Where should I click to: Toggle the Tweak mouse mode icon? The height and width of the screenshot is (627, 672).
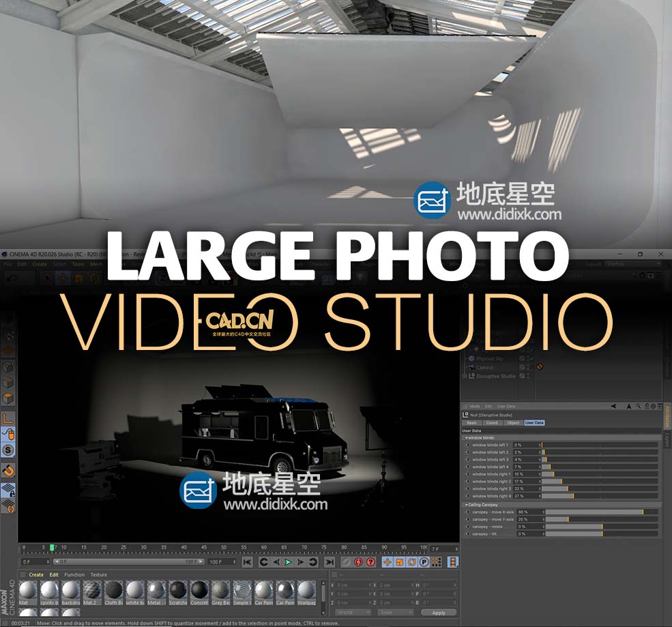coord(8,434)
